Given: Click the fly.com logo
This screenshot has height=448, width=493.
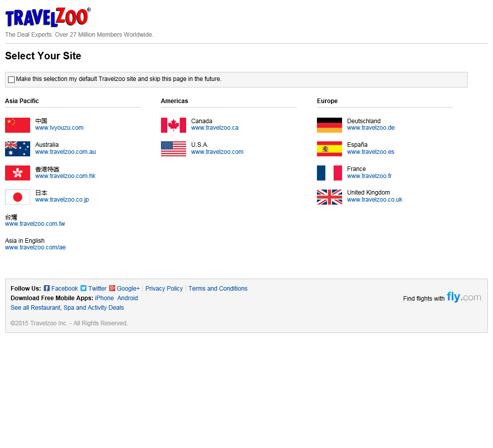Looking at the screenshot, I should [464, 297].
